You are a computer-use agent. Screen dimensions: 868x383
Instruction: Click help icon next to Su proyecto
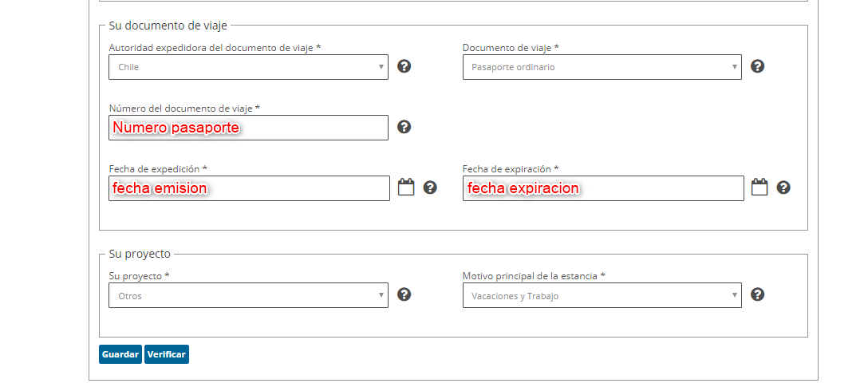click(404, 294)
